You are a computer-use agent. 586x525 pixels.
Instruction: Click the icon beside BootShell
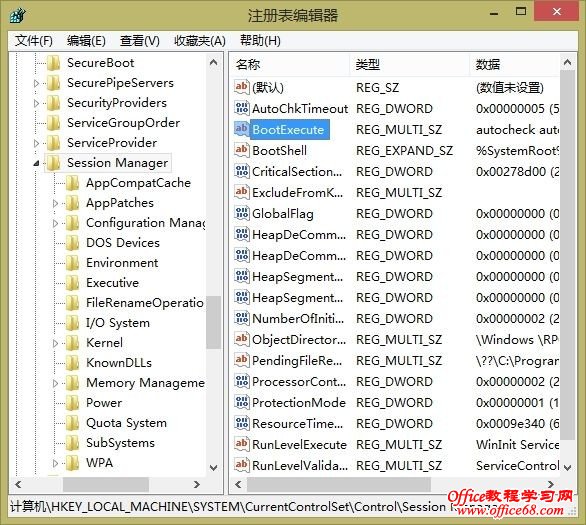[241, 150]
